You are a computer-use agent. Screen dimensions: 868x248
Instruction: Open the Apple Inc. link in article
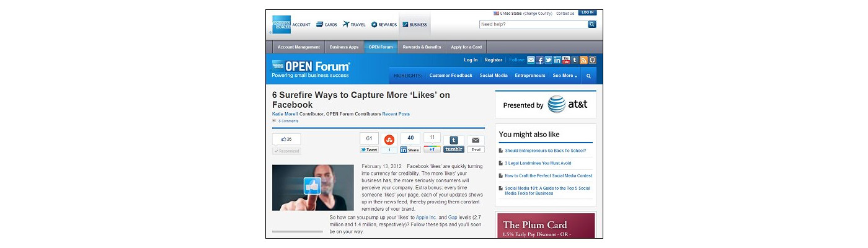426,218
